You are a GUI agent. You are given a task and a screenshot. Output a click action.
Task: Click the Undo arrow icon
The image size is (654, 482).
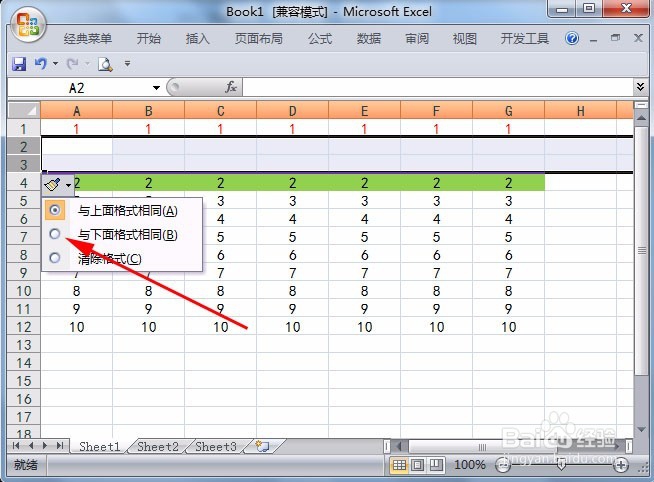tap(40, 64)
